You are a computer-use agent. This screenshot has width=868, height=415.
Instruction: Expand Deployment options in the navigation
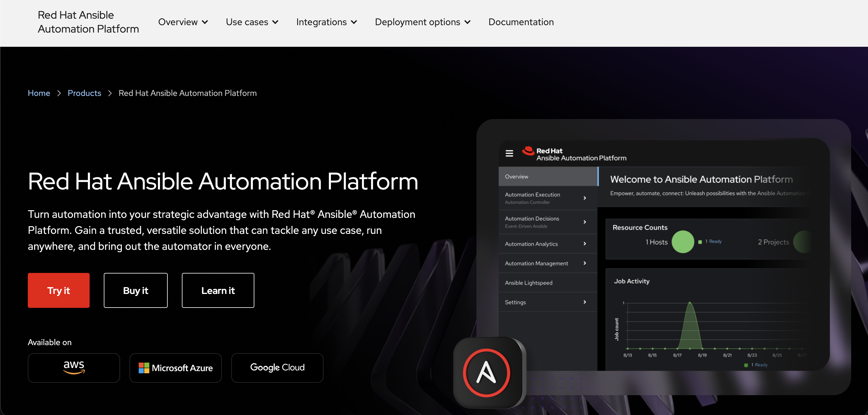[423, 22]
